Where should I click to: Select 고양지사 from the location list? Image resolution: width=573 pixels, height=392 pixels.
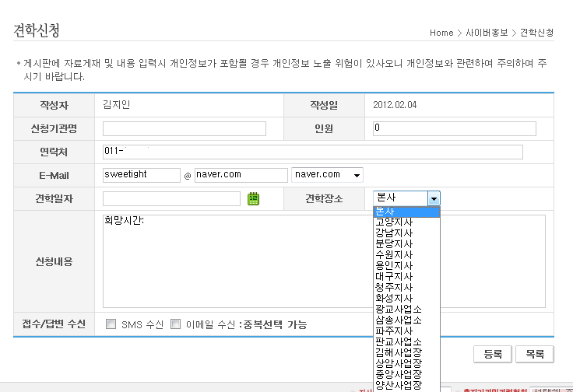coord(406,222)
